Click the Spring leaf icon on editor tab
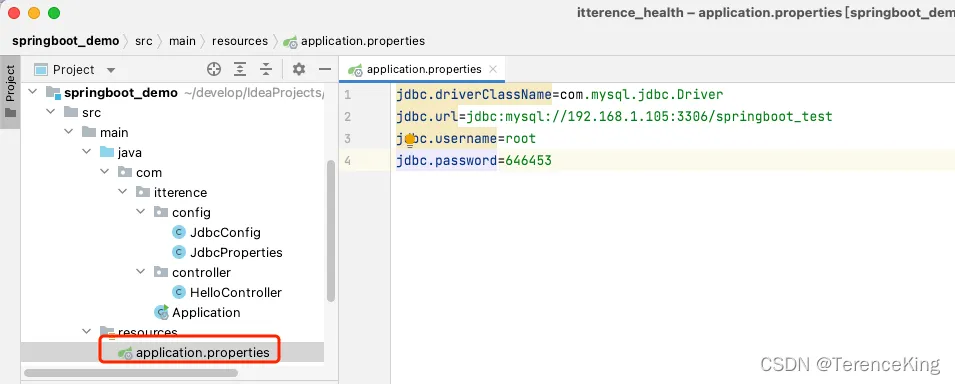This screenshot has width=955, height=384. tap(355, 70)
